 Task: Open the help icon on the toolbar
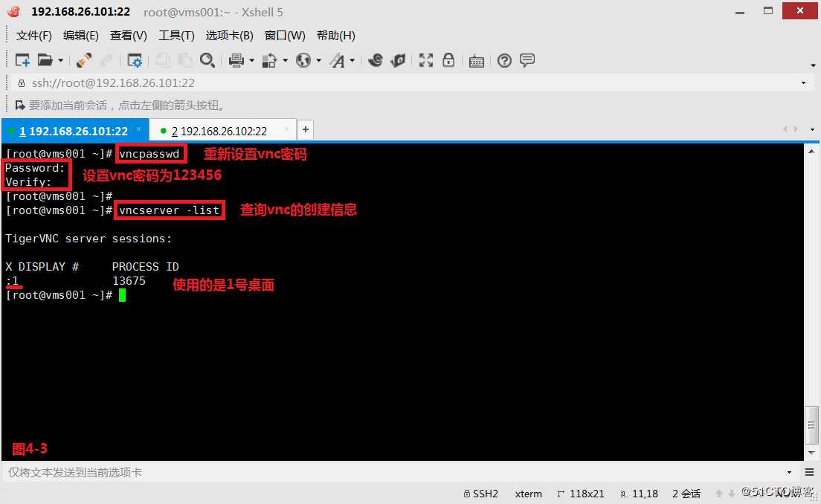(x=504, y=60)
